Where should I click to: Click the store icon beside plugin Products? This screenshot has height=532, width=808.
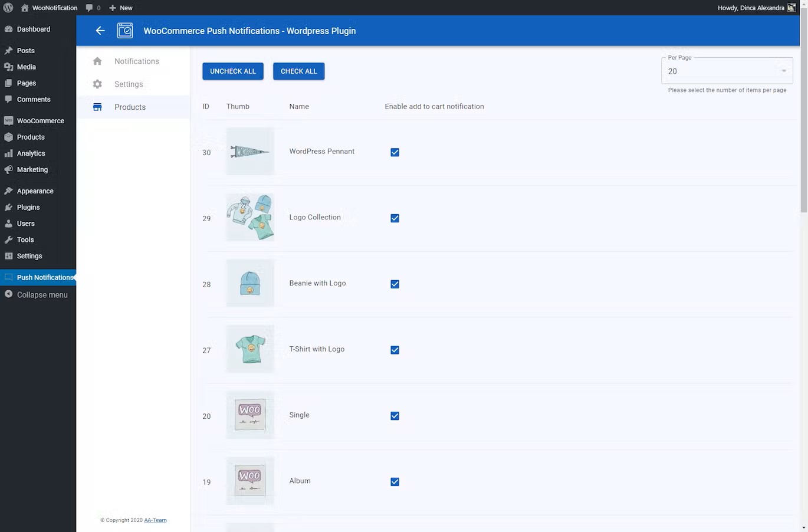[x=97, y=107]
